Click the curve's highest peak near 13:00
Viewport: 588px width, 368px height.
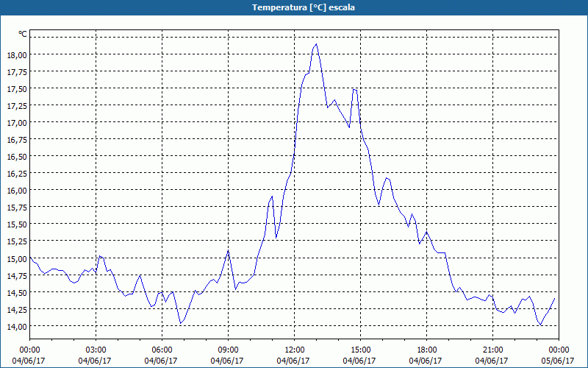(x=316, y=44)
